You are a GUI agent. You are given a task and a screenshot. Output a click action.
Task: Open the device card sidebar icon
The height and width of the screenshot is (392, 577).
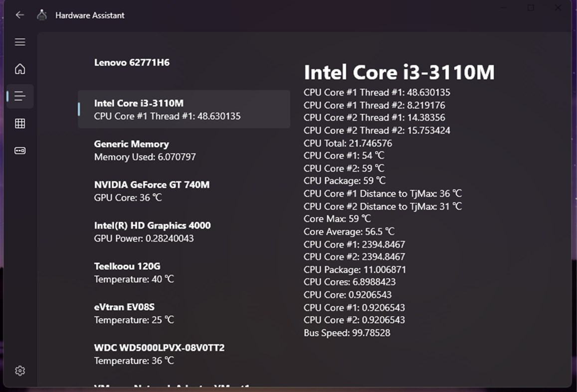(20, 150)
